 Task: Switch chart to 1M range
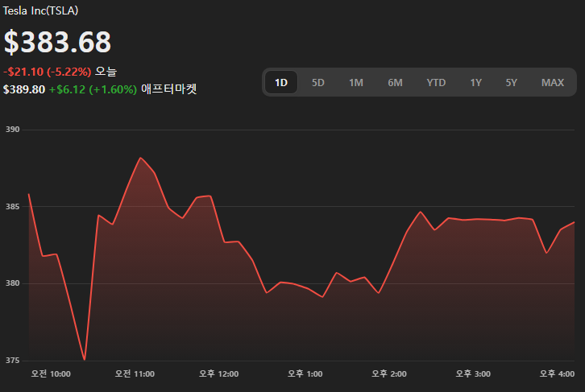click(356, 82)
